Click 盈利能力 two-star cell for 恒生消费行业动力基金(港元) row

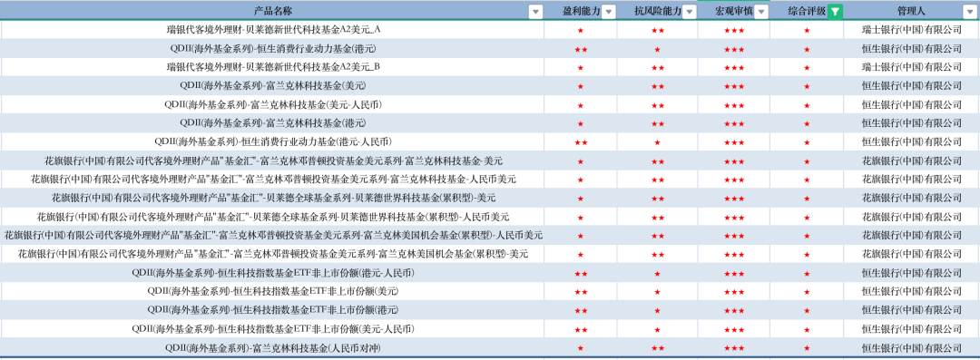(x=581, y=49)
